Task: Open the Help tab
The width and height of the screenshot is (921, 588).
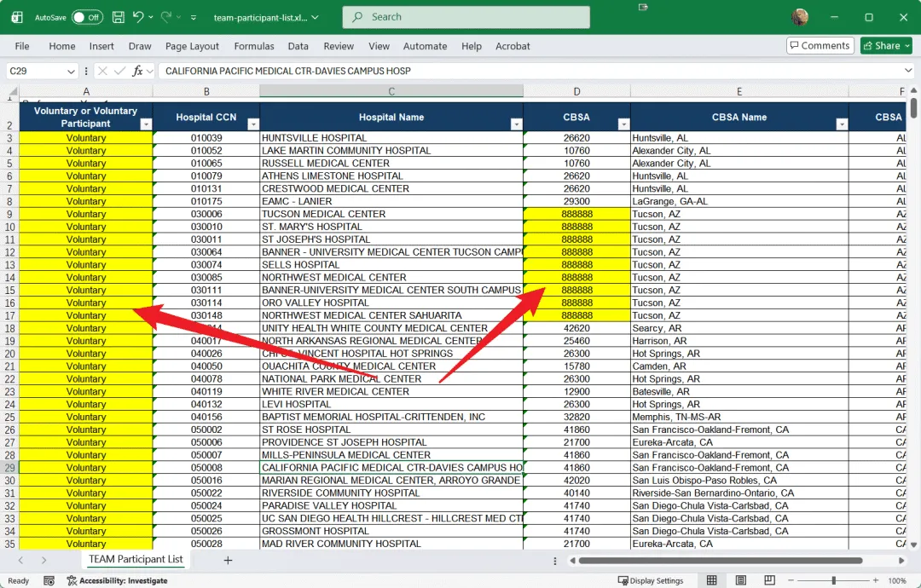Action: click(x=471, y=46)
